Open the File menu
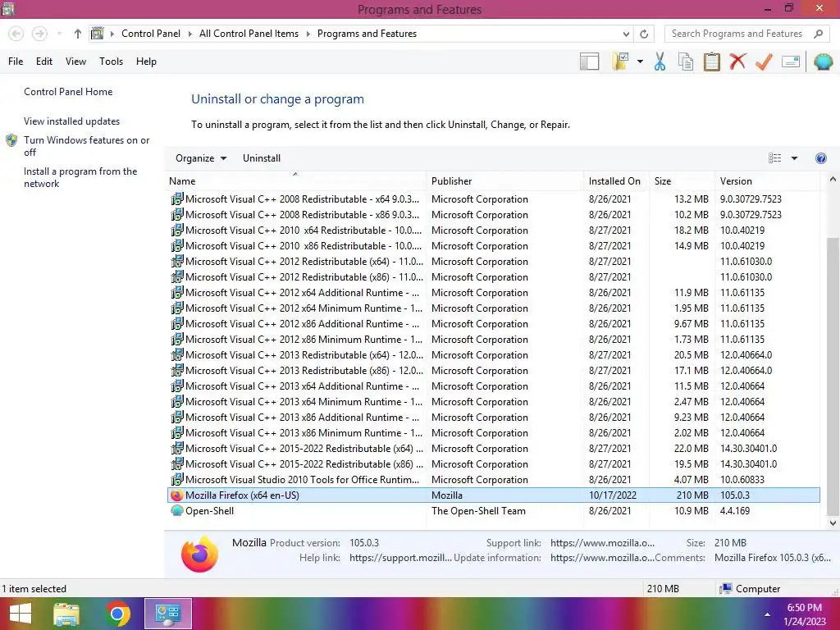The width and height of the screenshot is (840, 630). pyautogui.click(x=16, y=62)
